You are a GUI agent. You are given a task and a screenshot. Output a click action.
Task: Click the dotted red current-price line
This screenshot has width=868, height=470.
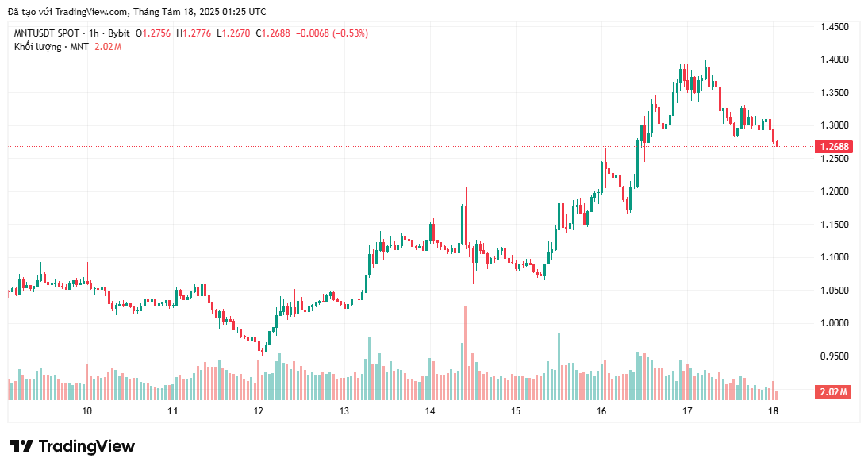pos(409,147)
